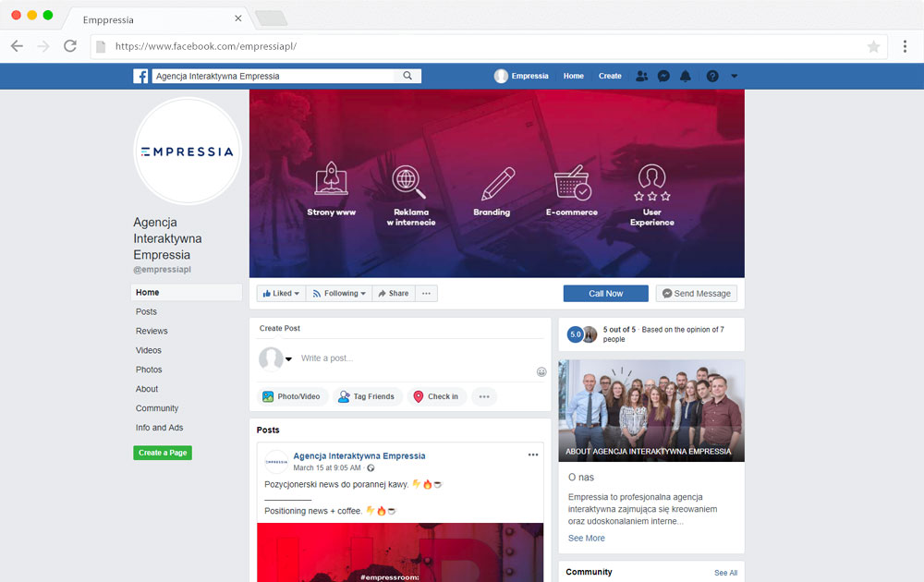Select Community in the page sidebar

point(157,408)
